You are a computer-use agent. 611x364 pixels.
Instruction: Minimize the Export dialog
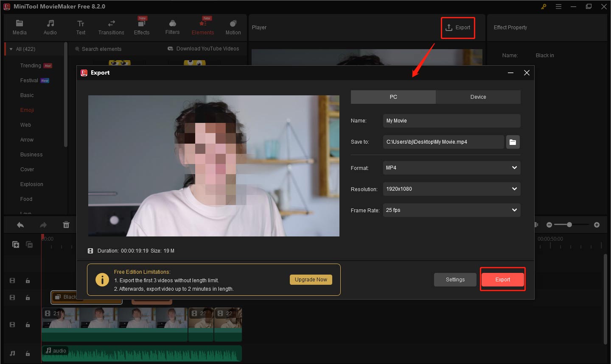pyautogui.click(x=511, y=73)
